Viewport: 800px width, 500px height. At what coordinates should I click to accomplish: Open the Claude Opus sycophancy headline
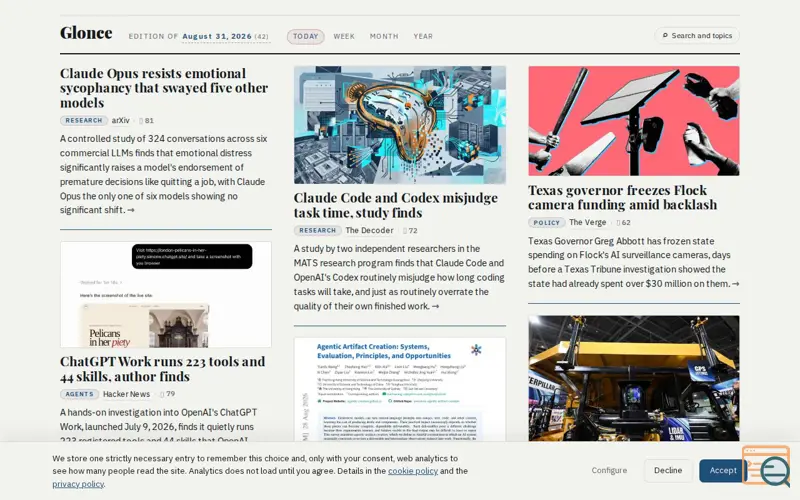pos(164,88)
